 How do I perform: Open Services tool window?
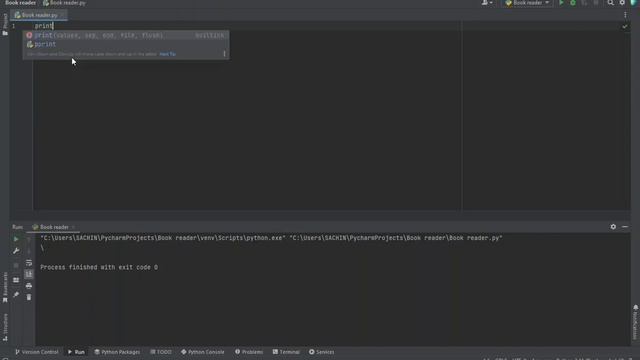[322, 352]
